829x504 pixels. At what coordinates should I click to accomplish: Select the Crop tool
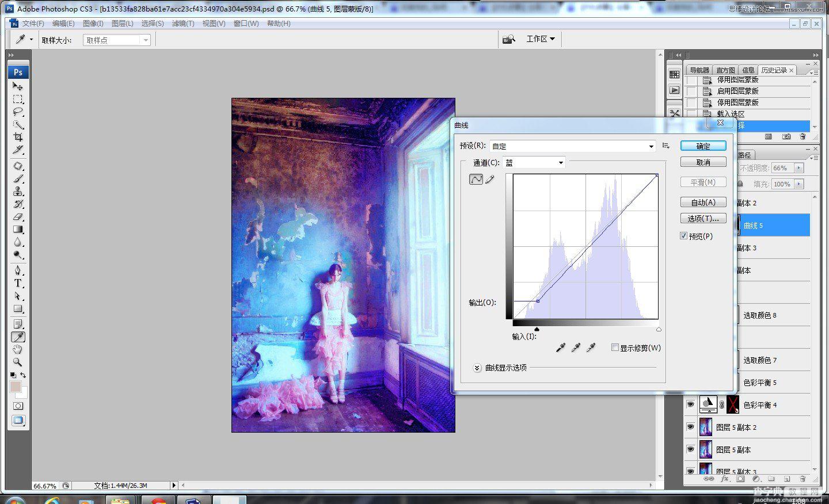pyautogui.click(x=18, y=137)
